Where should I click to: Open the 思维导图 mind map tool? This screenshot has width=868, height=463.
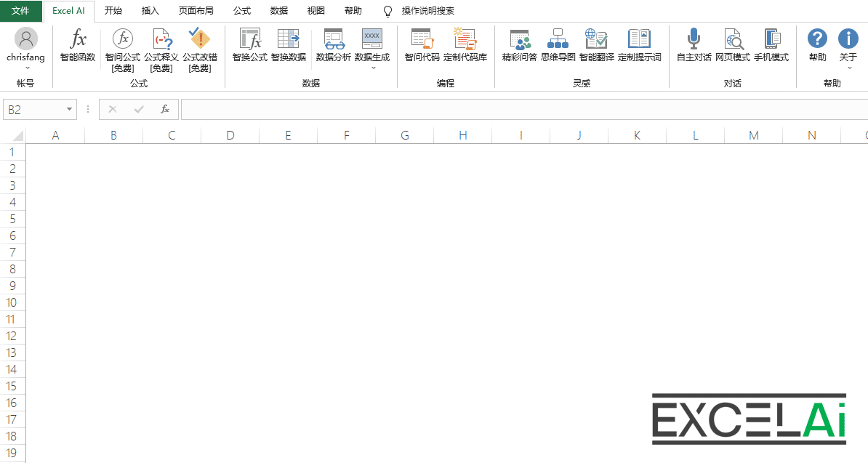coord(558,45)
